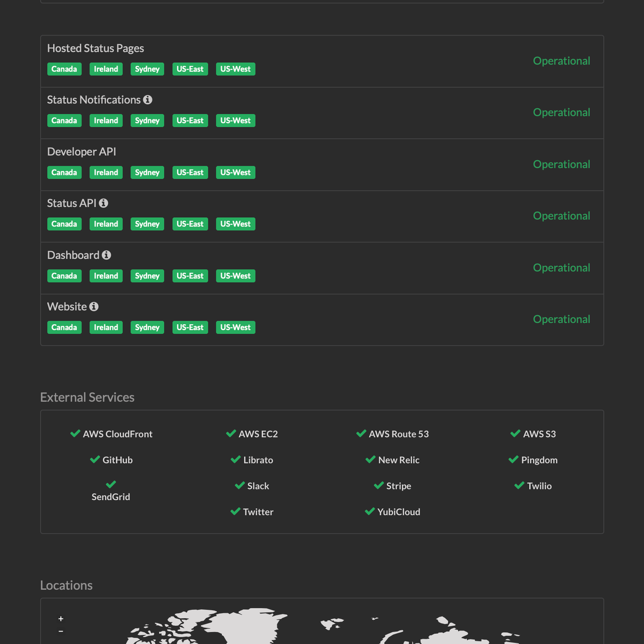Open the GitHub external service link
The width and height of the screenshot is (644, 644).
pyautogui.click(x=117, y=460)
